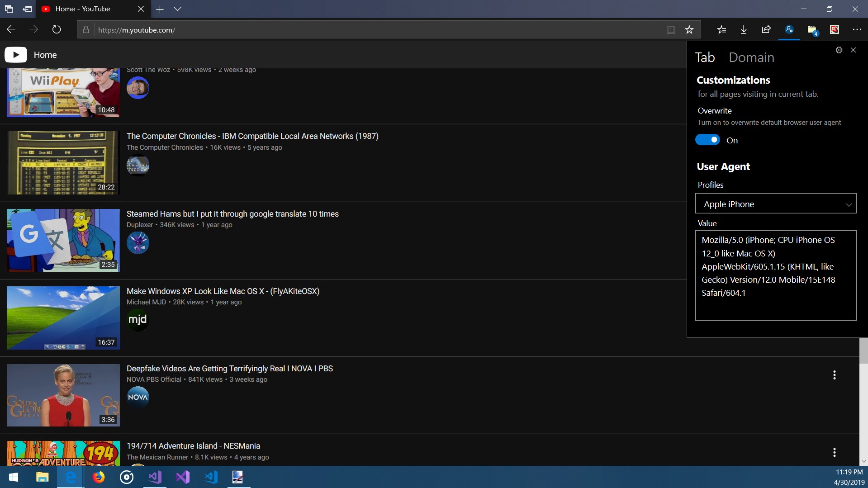Go back to previous page
Viewport: 868px width, 488px height.
11,30
